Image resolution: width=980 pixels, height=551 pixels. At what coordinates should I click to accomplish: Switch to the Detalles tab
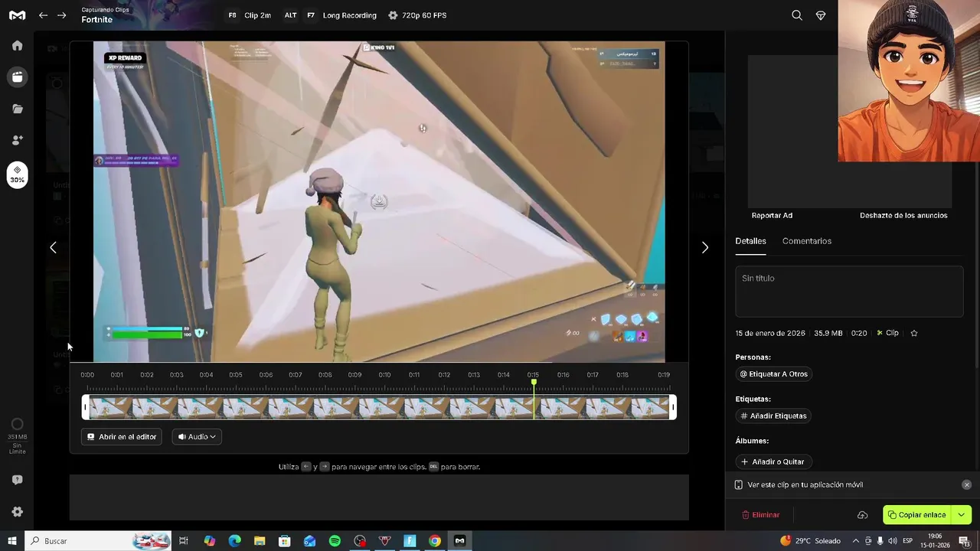pyautogui.click(x=750, y=241)
